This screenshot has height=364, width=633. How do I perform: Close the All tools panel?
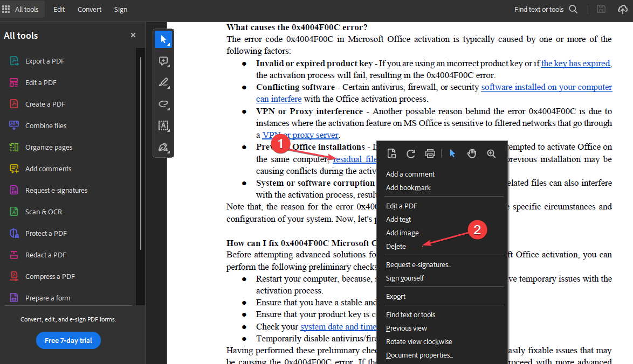pyautogui.click(x=133, y=35)
